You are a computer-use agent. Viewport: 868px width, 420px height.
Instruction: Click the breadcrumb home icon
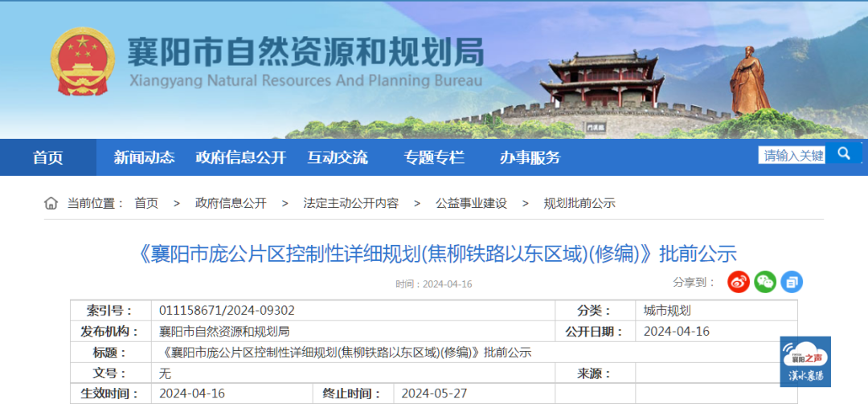tap(51, 203)
